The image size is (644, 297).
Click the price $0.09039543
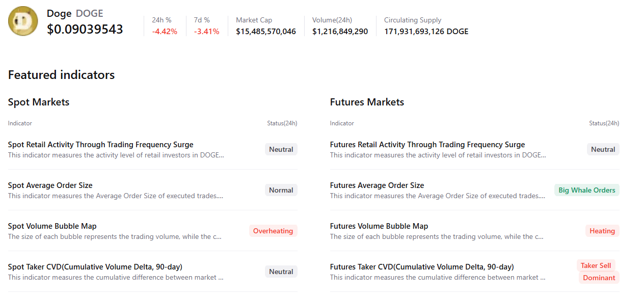click(85, 29)
